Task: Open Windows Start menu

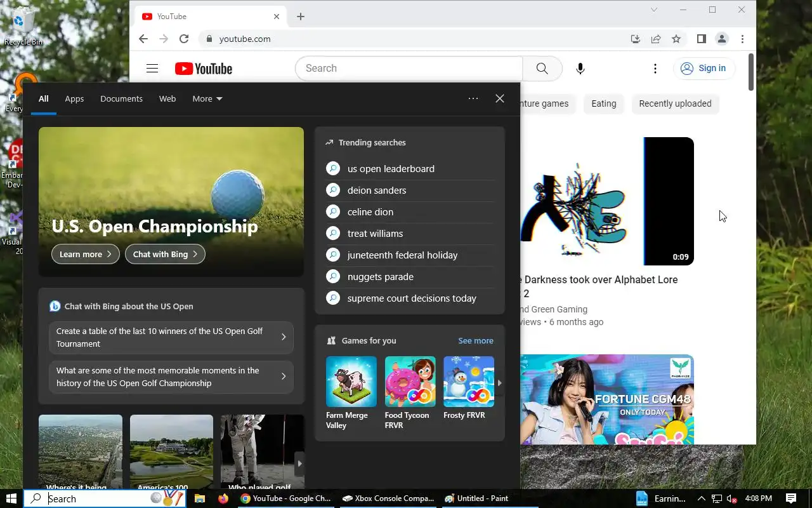Action: point(11,498)
